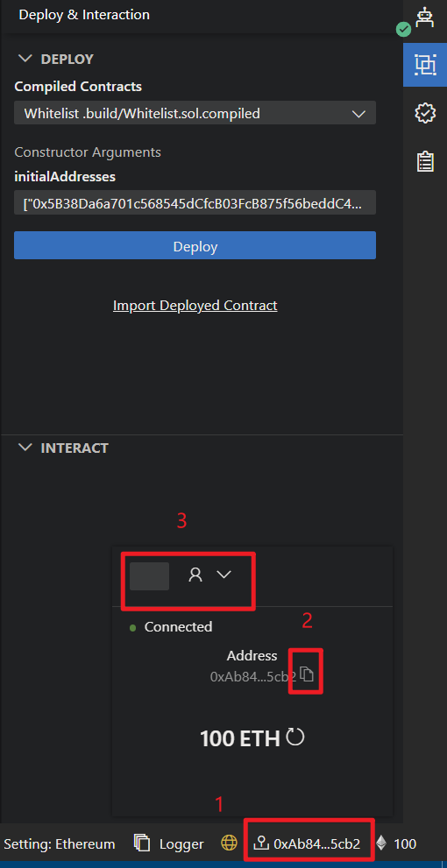Screen dimensions: 447x868
Task: Expand the account selector chevron
Action: 223,575
